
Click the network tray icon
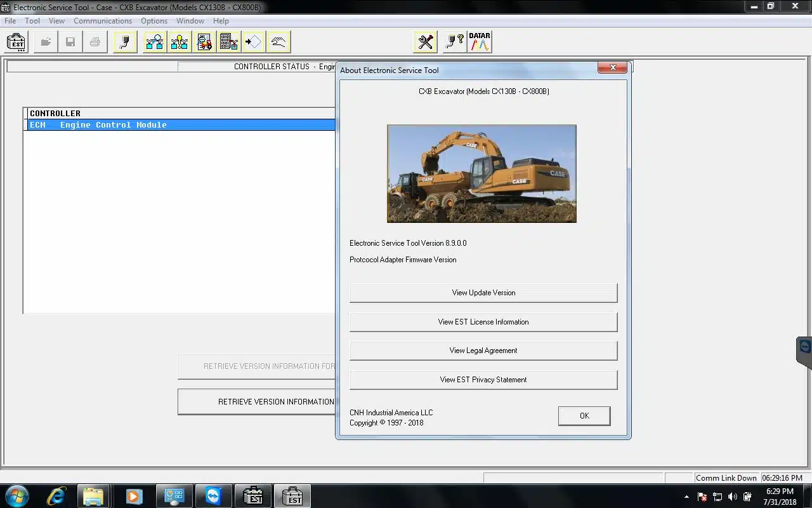click(x=717, y=497)
